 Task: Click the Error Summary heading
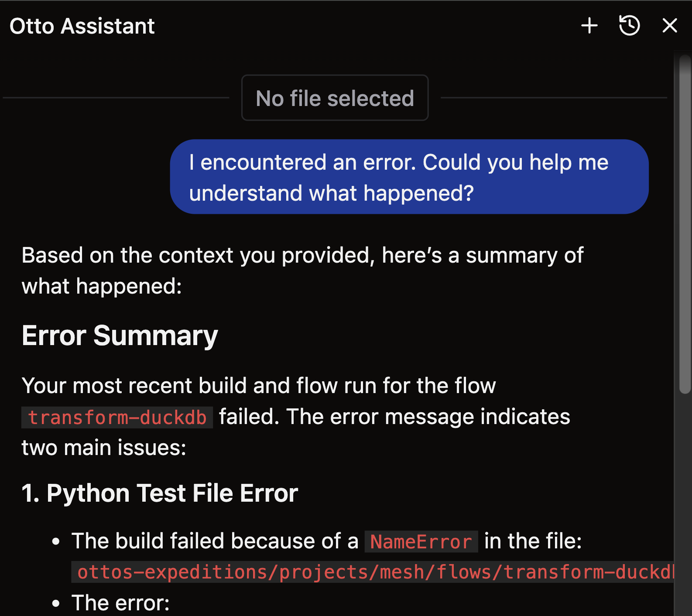(120, 335)
